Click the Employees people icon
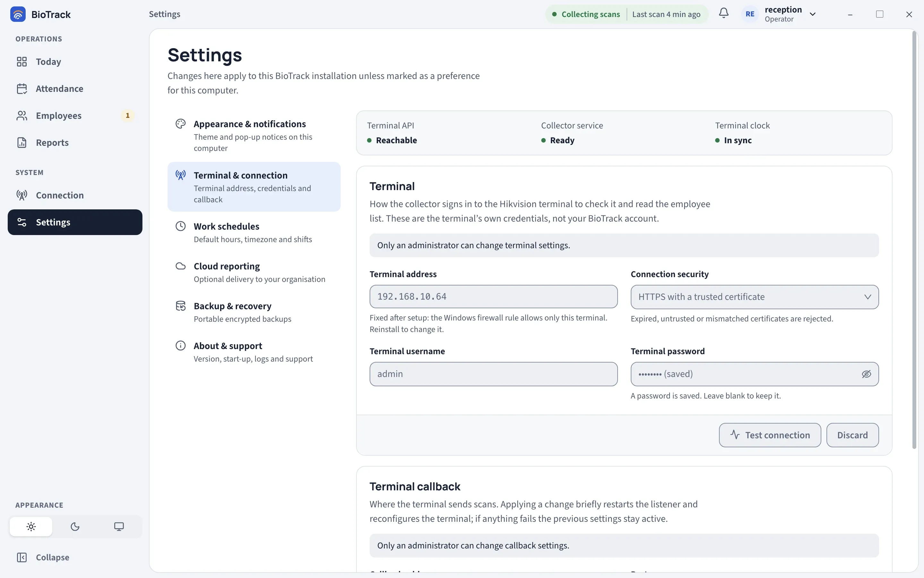The image size is (924, 578). pos(22,116)
